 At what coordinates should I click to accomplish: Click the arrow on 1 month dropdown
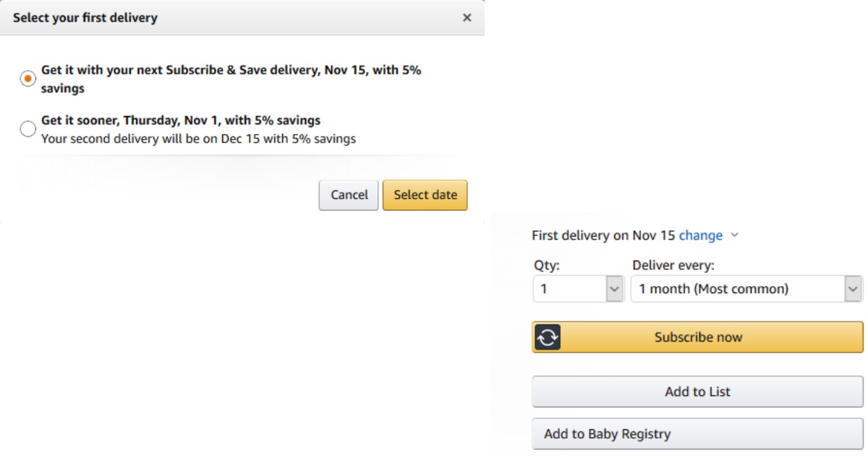(854, 289)
